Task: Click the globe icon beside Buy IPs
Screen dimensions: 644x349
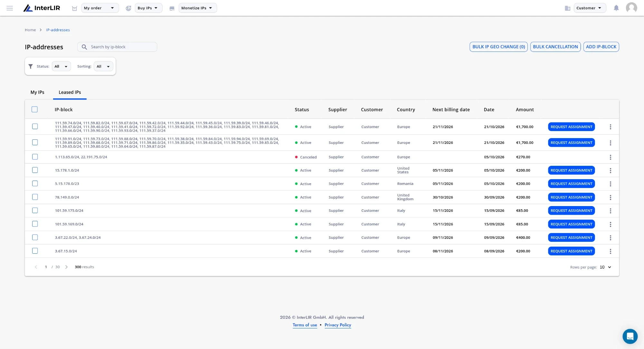Action: (x=128, y=8)
